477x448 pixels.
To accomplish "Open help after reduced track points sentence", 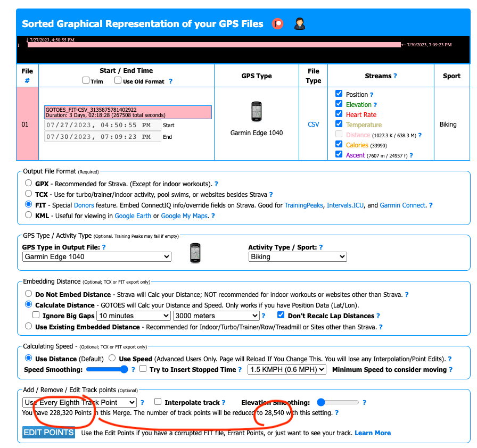I will pyautogui.click(x=337, y=413).
